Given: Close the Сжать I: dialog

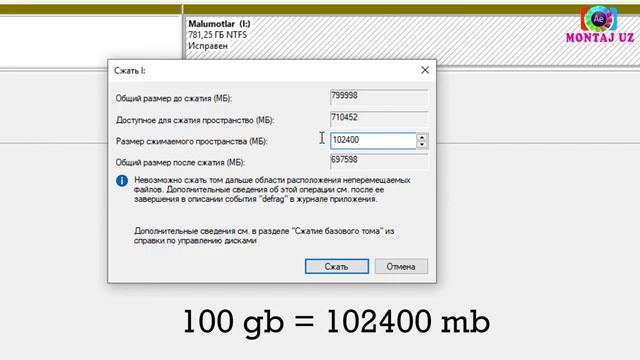Looking at the screenshot, I should 425,70.
